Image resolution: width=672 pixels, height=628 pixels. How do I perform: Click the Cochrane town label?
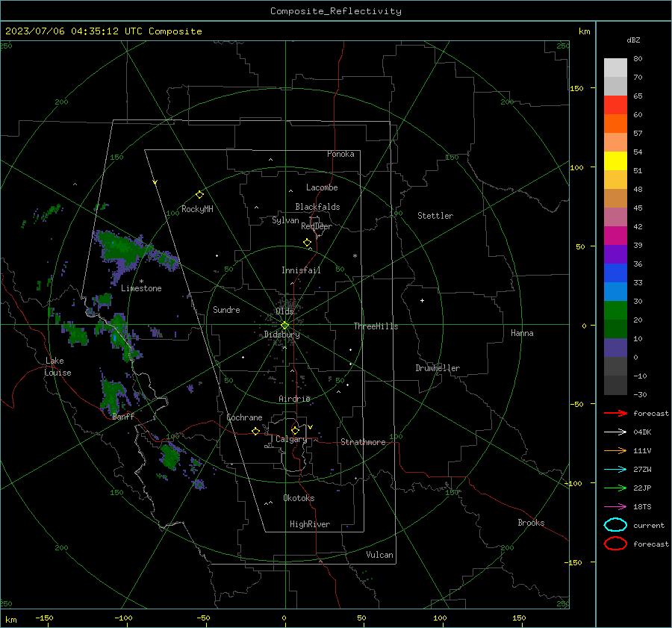[244, 417]
